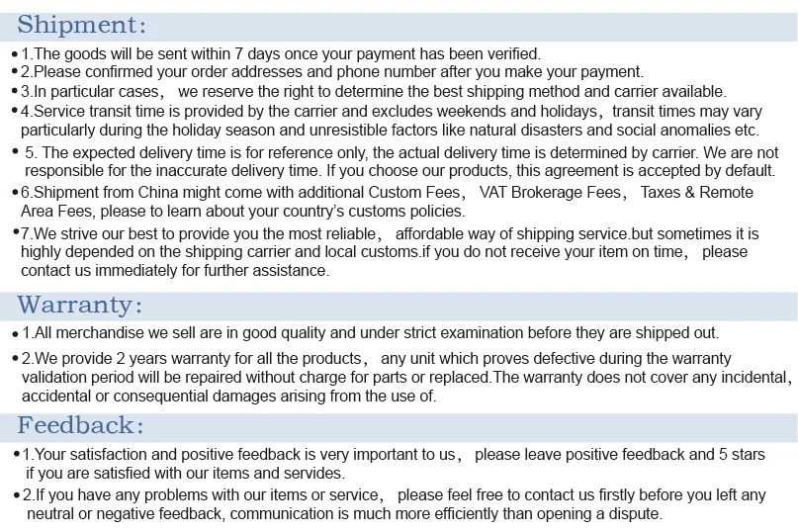The height and width of the screenshot is (532, 798).
Task: Click the line about best shipping method
Action: tap(374, 92)
